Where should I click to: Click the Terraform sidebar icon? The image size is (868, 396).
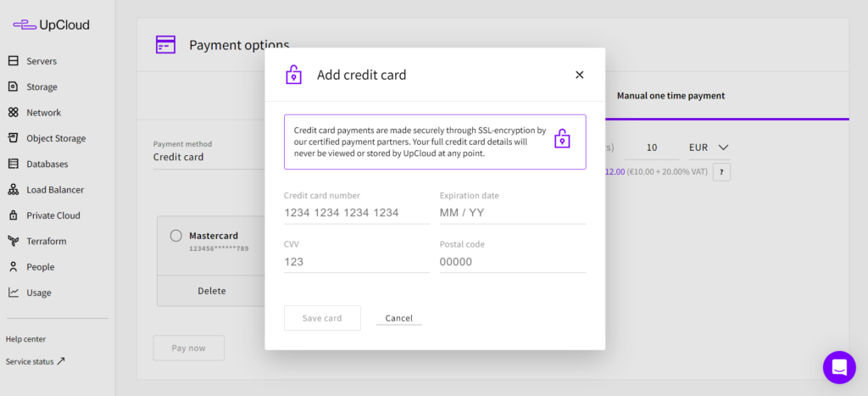[x=13, y=241]
